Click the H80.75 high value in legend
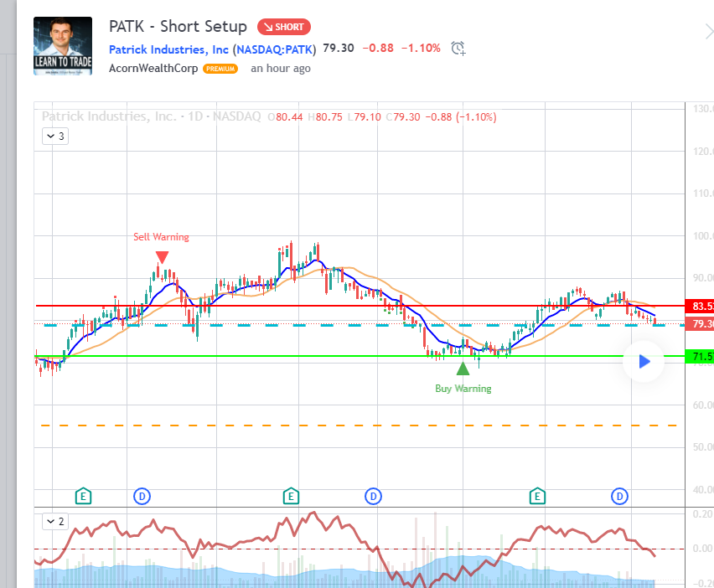Screen dimensions: 714x588 coord(325,117)
